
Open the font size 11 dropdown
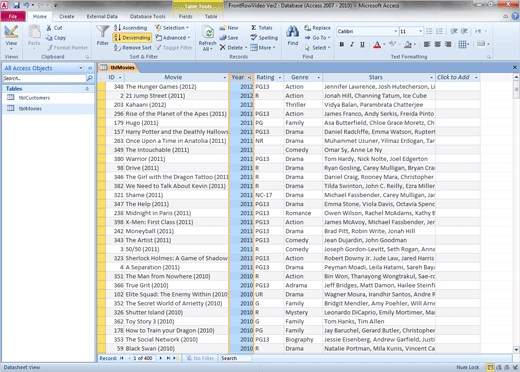point(420,31)
